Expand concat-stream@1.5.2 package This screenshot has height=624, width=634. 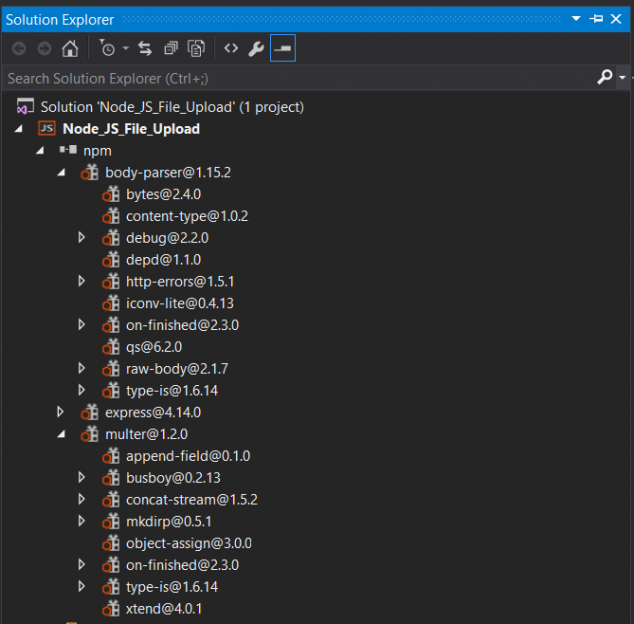81,499
